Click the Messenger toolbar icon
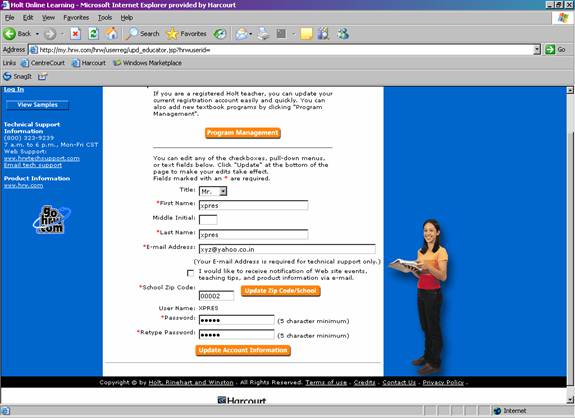 pos(343,33)
